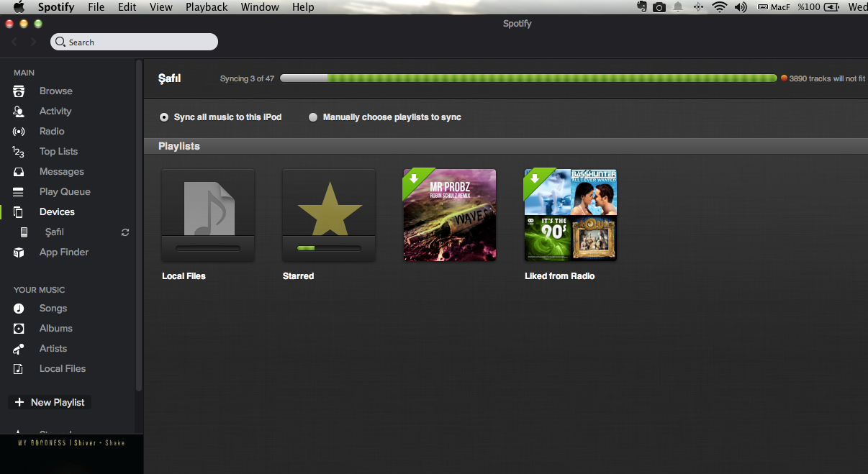Open the Help menu
868x474 pixels.
point(303,7)
